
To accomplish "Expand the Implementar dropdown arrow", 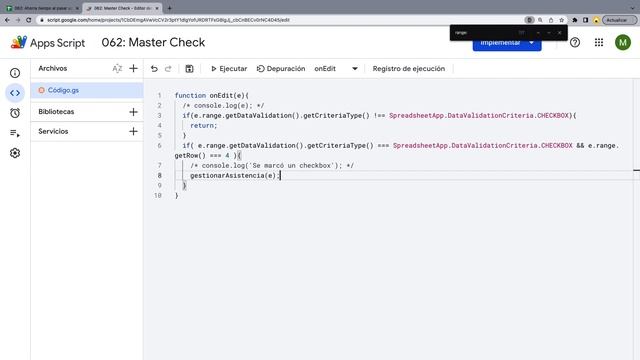I will click(x=531, y=43).
